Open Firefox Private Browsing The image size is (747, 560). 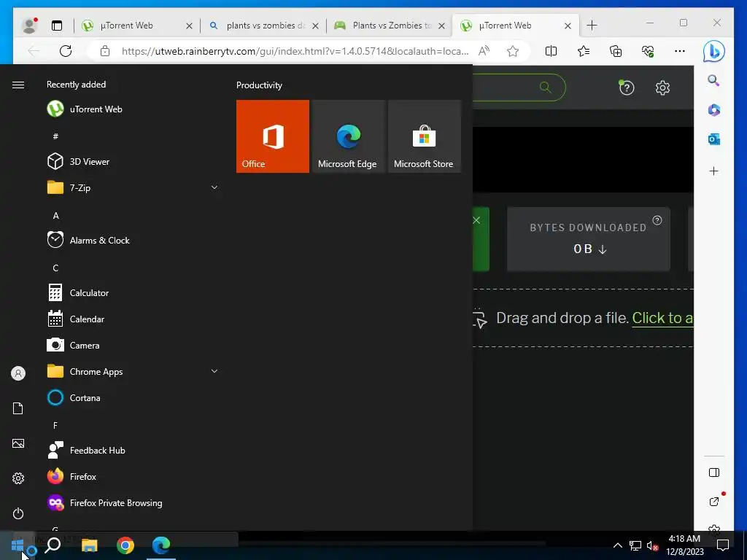pyautogui.click(x=133, y=502)
